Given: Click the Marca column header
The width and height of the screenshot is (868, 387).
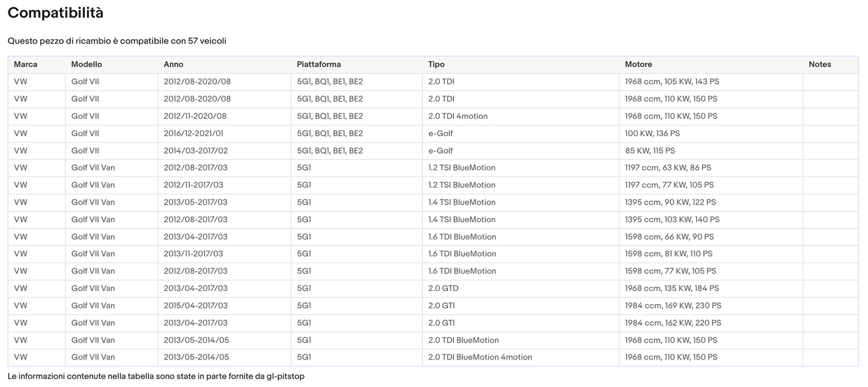Looking at the screenshot, I should tap(25, 64).
